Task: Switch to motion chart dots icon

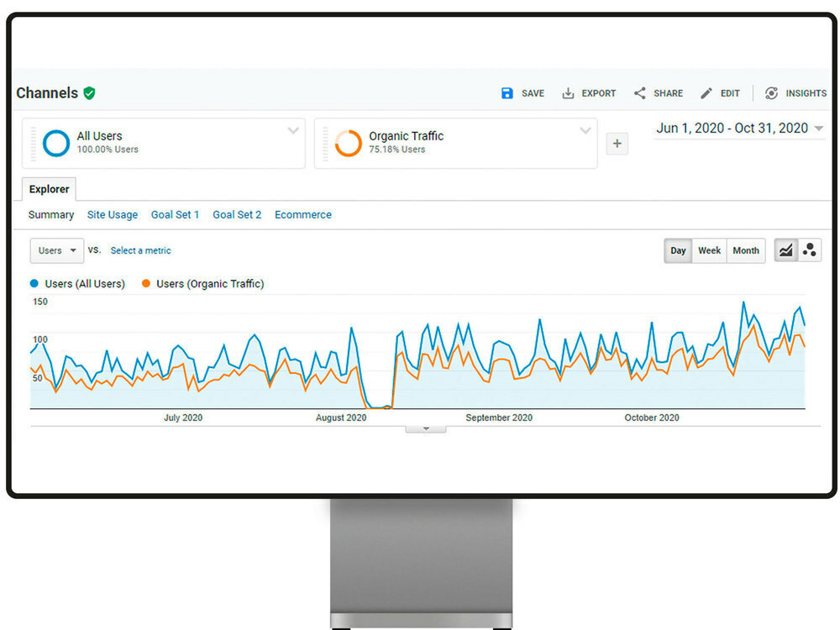Action: (810, 250)
